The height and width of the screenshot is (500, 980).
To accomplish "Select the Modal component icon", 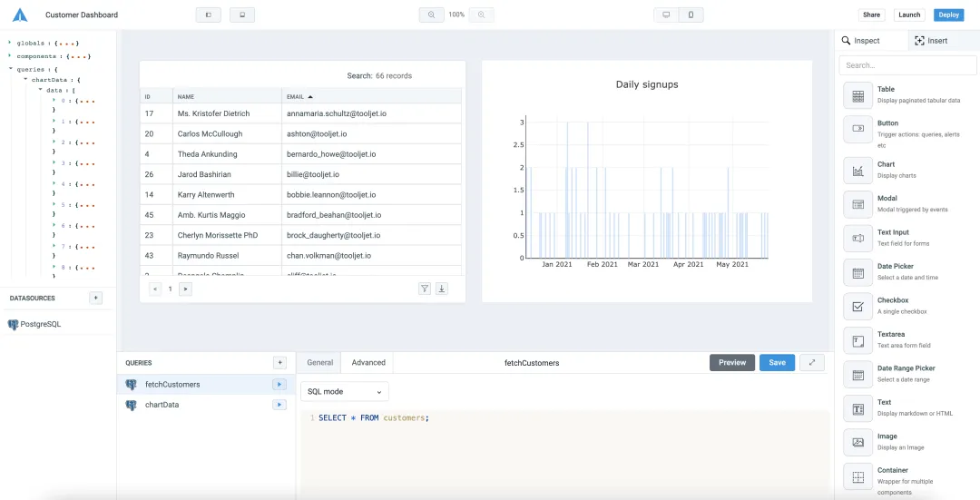I will (858, 204).
